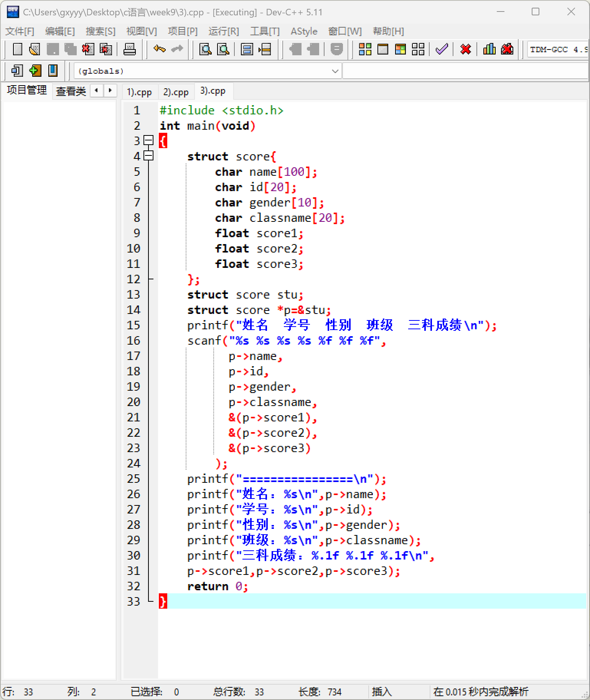Click the Save file toolbar icon
Viewport: 590px width, 700px height.
(53, 49)
